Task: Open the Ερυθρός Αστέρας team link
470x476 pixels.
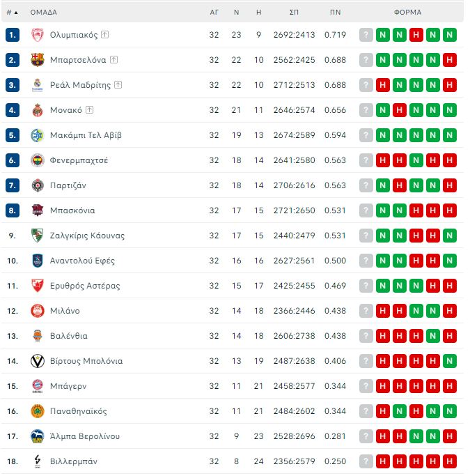Action: [x=85, y=286]
